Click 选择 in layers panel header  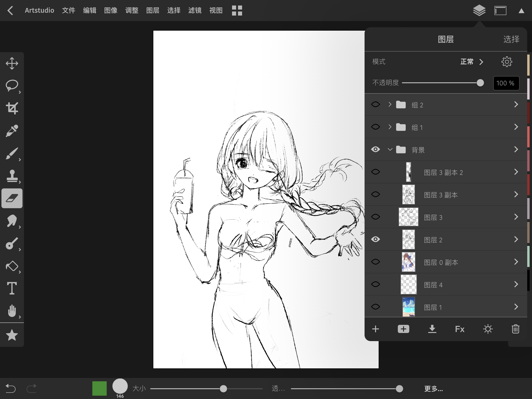[x=511, y=39]
